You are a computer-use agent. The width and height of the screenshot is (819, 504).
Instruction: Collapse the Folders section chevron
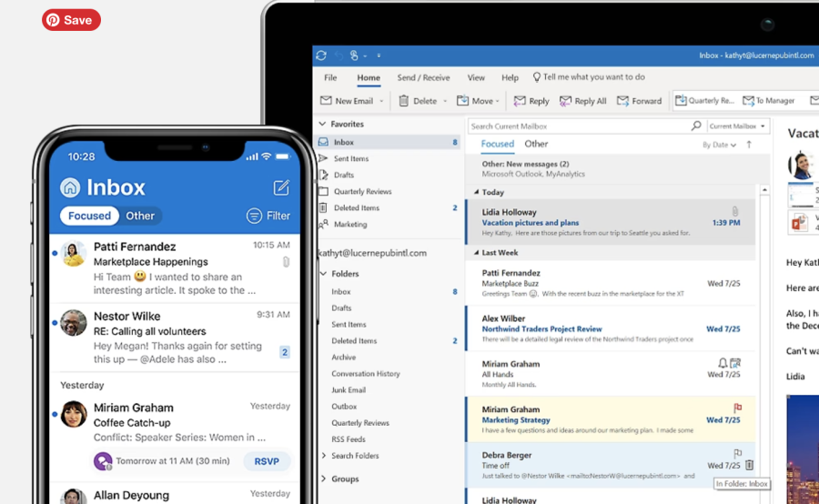point(323,273)
